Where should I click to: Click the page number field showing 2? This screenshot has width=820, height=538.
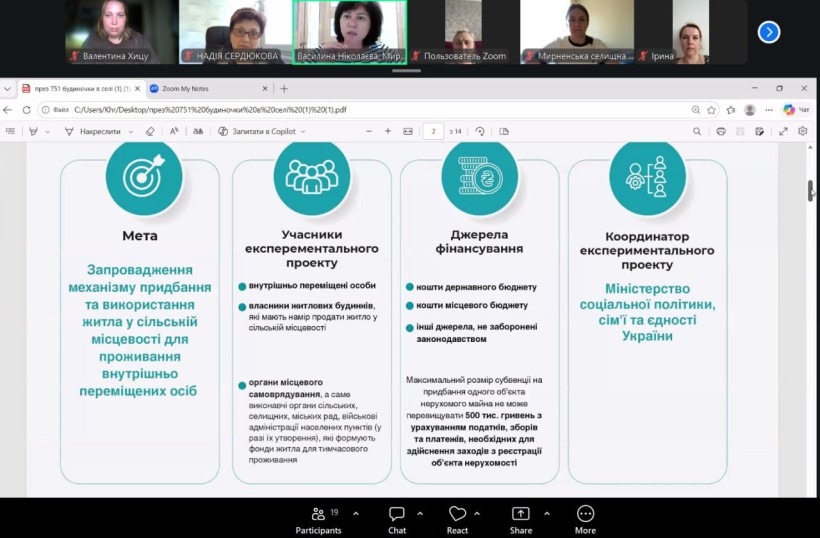pyautogui.click(x=433, y=132)
